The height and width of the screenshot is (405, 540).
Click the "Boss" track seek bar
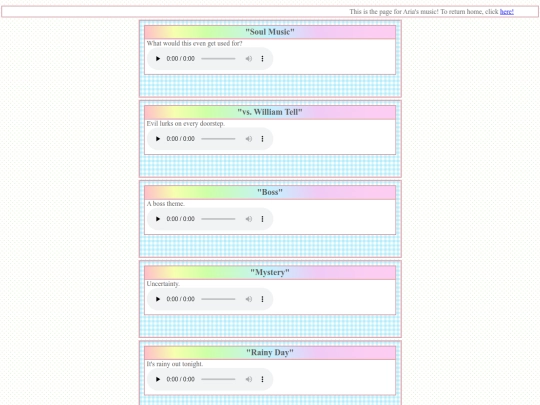point(218,219)
